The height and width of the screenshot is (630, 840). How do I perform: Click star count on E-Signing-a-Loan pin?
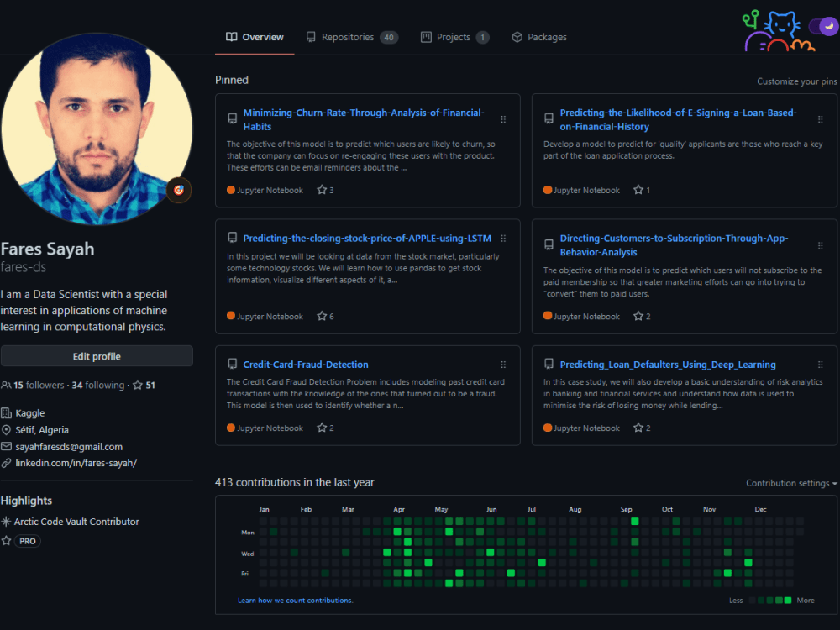pos(642,190)
